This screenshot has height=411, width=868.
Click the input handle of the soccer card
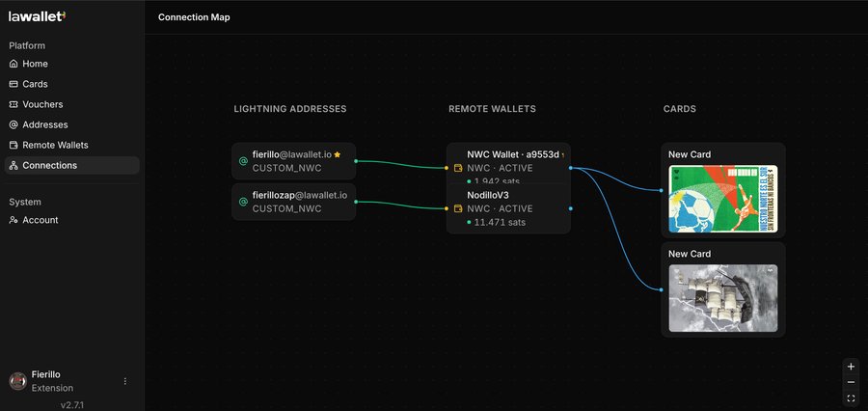point(661,190)
